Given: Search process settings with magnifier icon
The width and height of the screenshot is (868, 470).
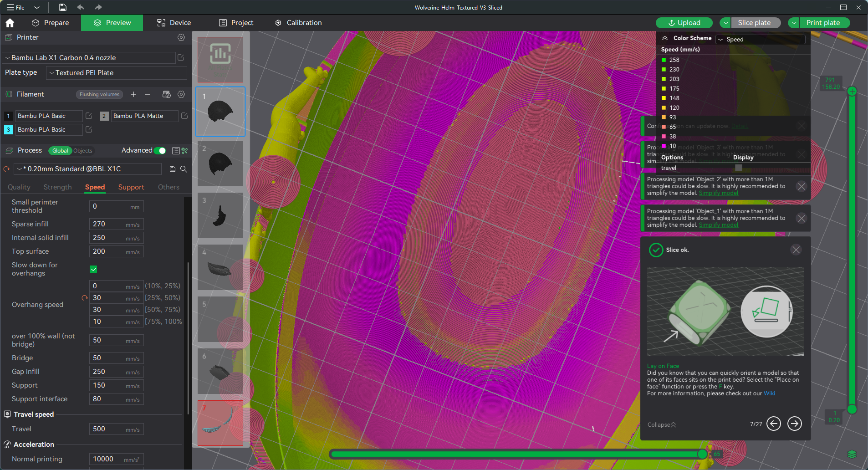Looking at the screenshot, I should [184, 169].
